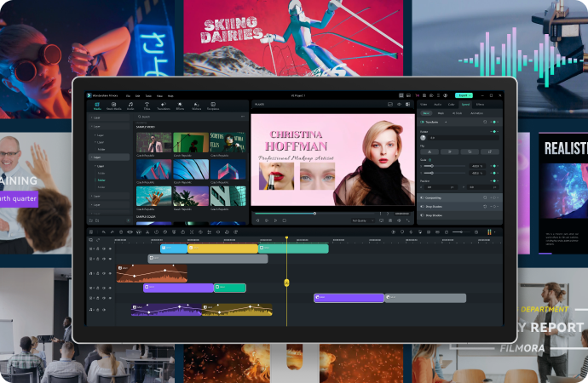The height and width of the screenshot is (383, 588).
Task: Click the last rotate button in the Flip row
Action: tap(489, 151)
